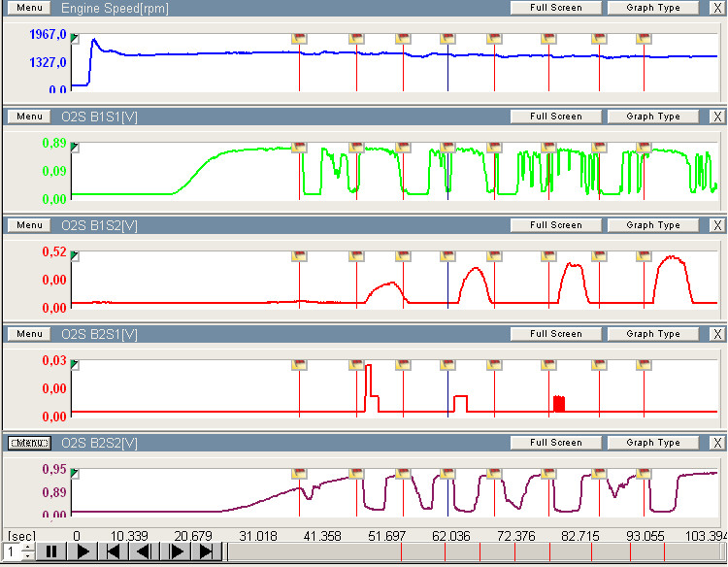Step back one frame
The width and height of the screenshot is (728, 567).
[145, 551]
